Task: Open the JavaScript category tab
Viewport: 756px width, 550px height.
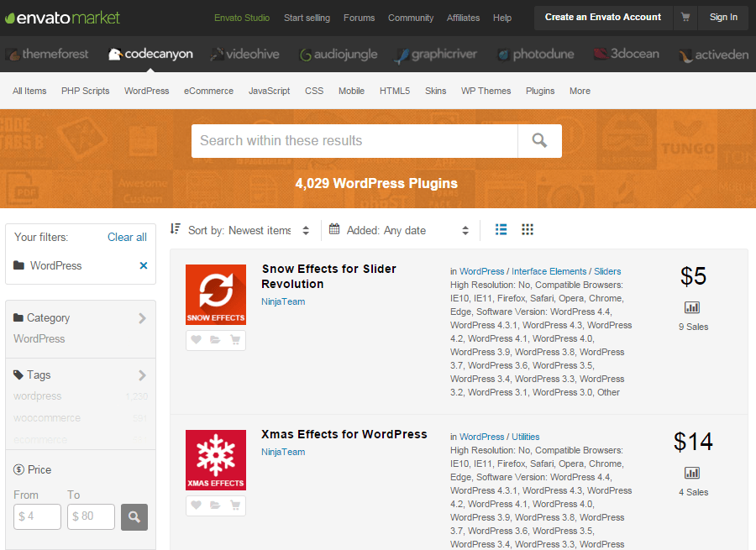Action: 269,91
